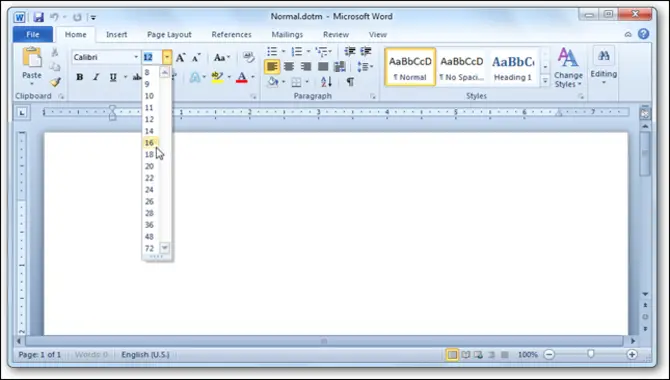Viewport: 670px width, 380px height.
Task: Click the 12 font size input box
Action: tap(152, 57)
